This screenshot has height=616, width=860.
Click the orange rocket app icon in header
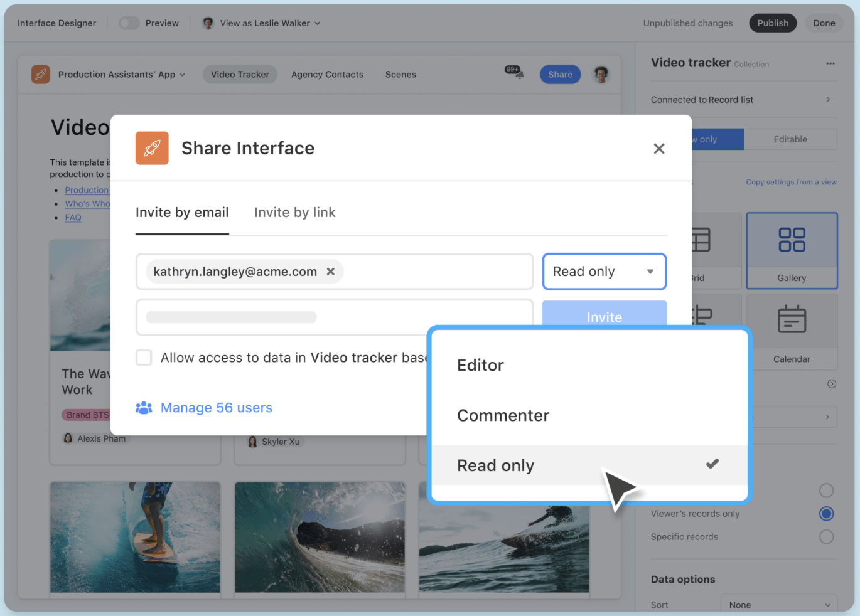click(x=41, y=74)
